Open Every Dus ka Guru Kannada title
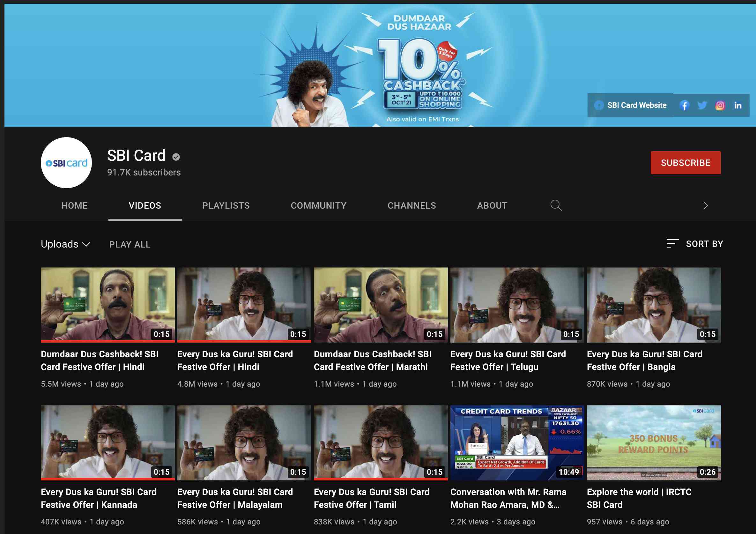This screenshot has width=756, height=534. coord(99,498)
